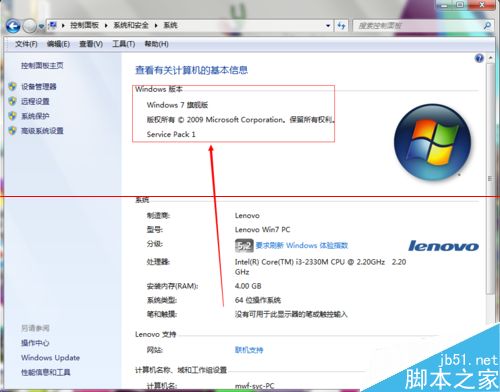Expand the arrow after 控制面板 breadcrumb
The width and height of the screenshot is (500, 392).
click(106, 25)
